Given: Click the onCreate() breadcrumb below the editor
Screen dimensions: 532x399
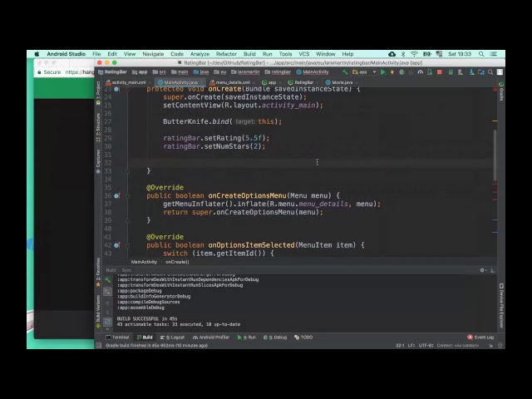Looking at the screenshot, I should tap(177, 262).
